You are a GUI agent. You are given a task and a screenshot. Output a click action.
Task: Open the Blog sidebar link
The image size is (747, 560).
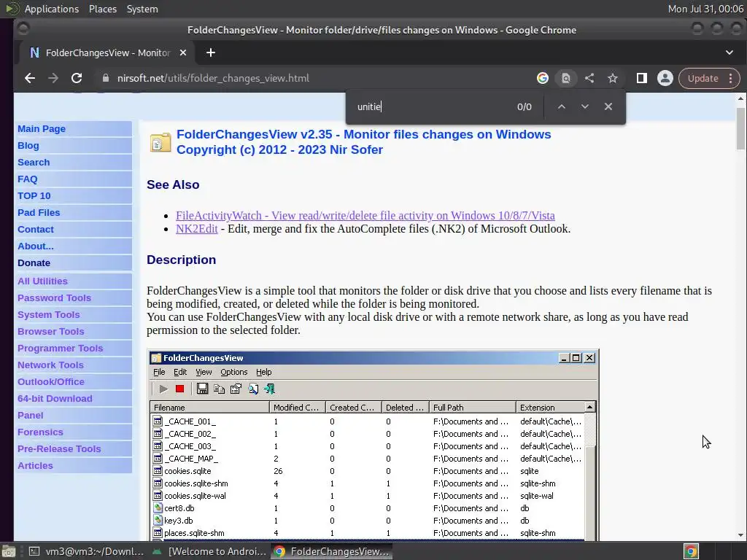point(28,145)
